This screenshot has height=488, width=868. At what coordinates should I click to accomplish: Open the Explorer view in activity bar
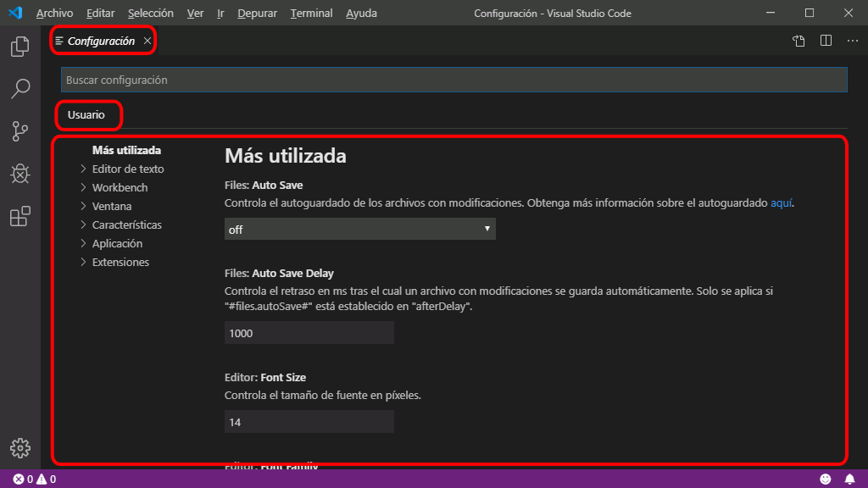(20, 47)
